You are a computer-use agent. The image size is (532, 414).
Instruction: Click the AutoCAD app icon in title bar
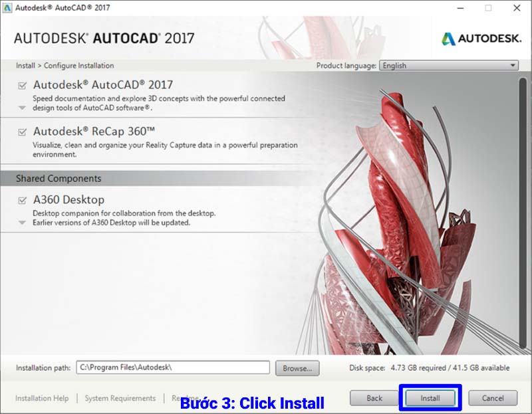coord(7,8)
